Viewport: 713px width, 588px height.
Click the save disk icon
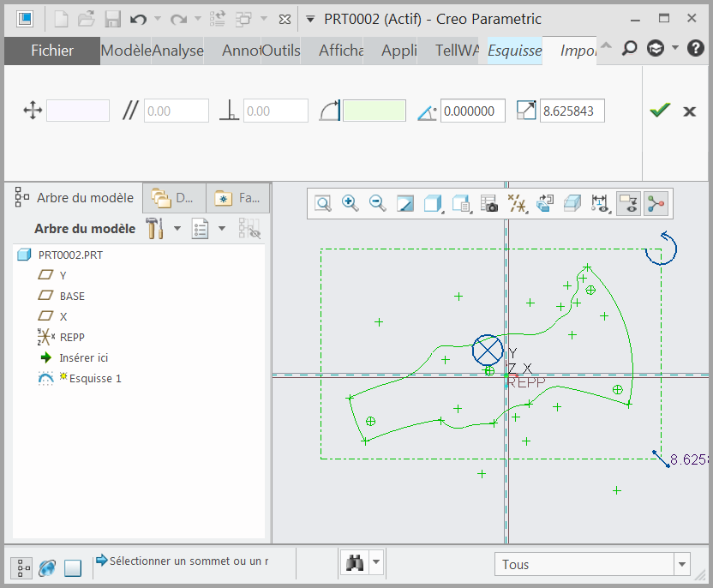pyautogui.click(x=112, y=19)
